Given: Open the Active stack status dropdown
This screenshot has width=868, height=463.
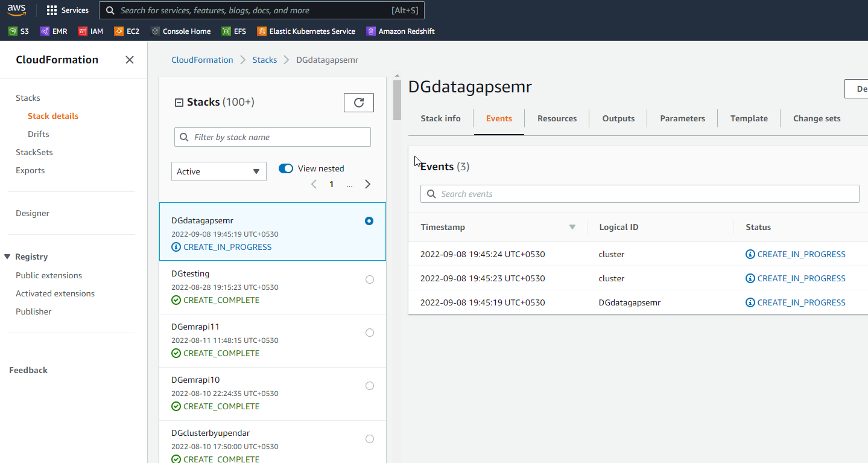Looking at the screenshot, I should click(219, 171).
